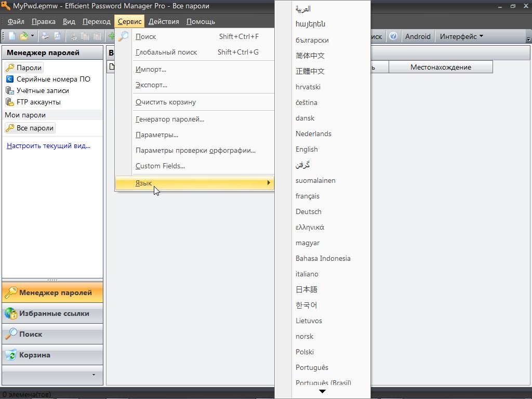The image size is (532, 399).
Task: Select Bahasa Indonesia language
Action: coord(323,259)
